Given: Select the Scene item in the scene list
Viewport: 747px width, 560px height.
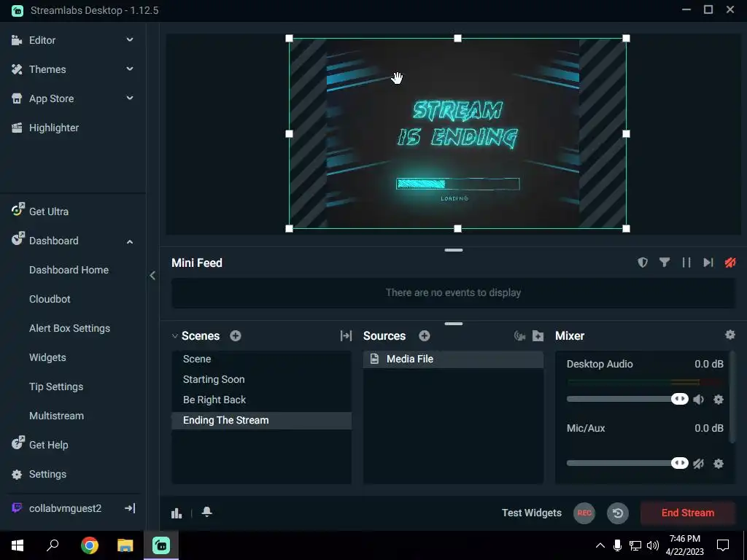Looking at the screenshot, I should [x=262, y=359].
